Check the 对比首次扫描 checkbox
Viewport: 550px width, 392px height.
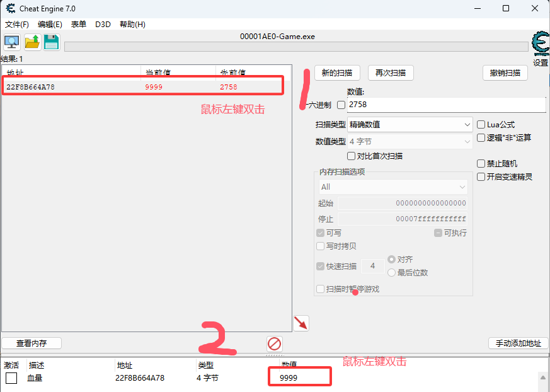[351, 156]
